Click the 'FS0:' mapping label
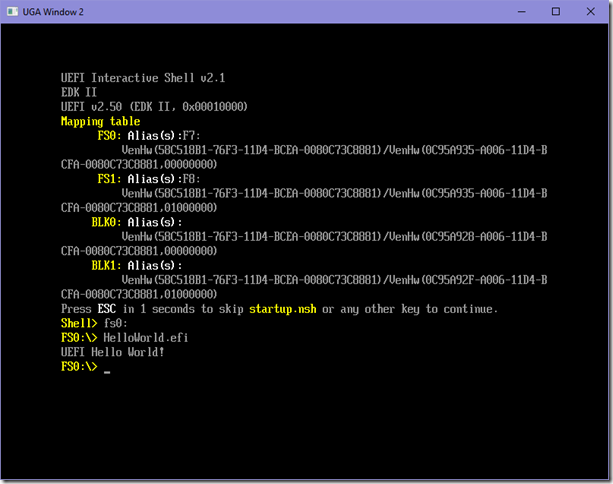 [109, 136]
